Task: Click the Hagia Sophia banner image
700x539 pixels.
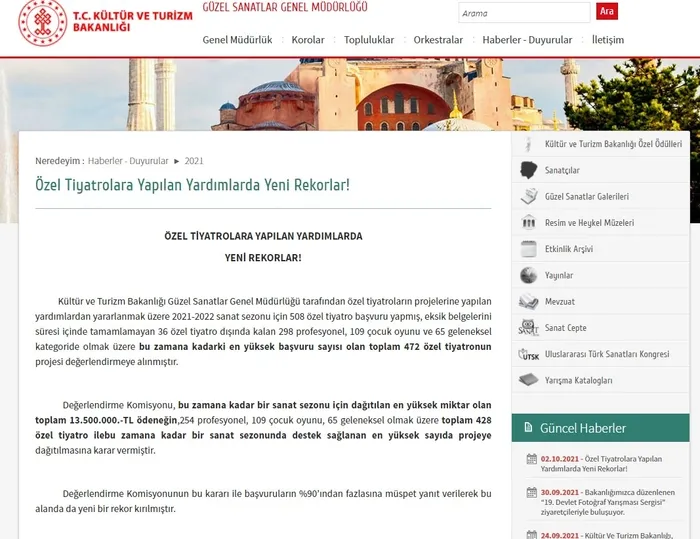Action: (350, 95)
